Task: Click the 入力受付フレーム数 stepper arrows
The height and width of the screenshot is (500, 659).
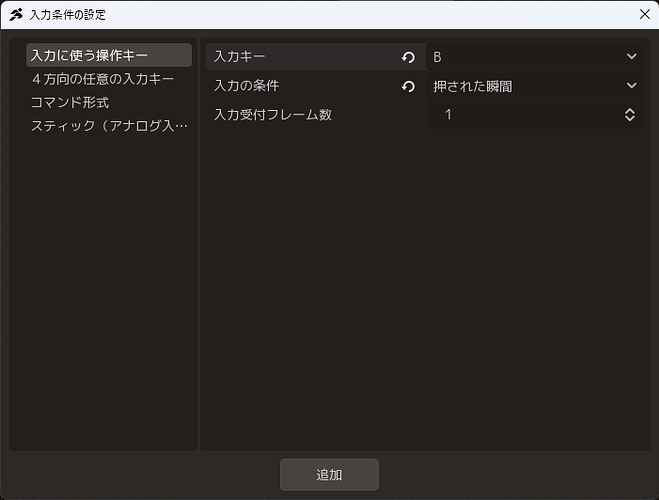Action: click(630, 115)
